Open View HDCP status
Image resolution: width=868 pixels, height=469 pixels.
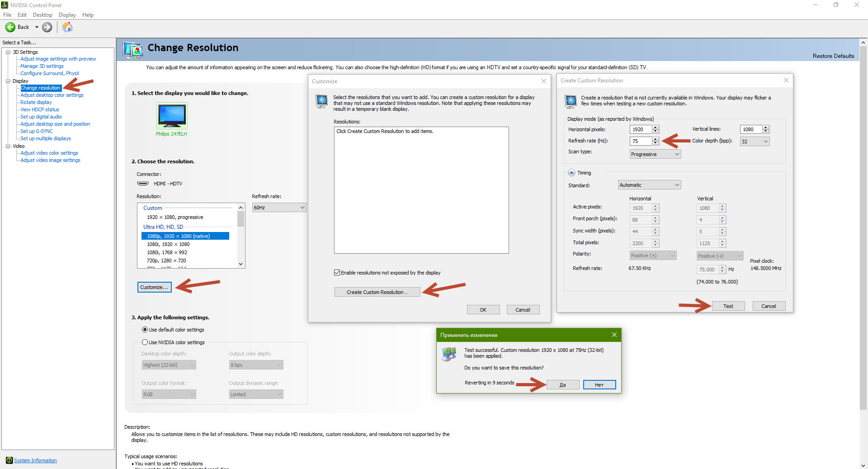pos(40,109)
